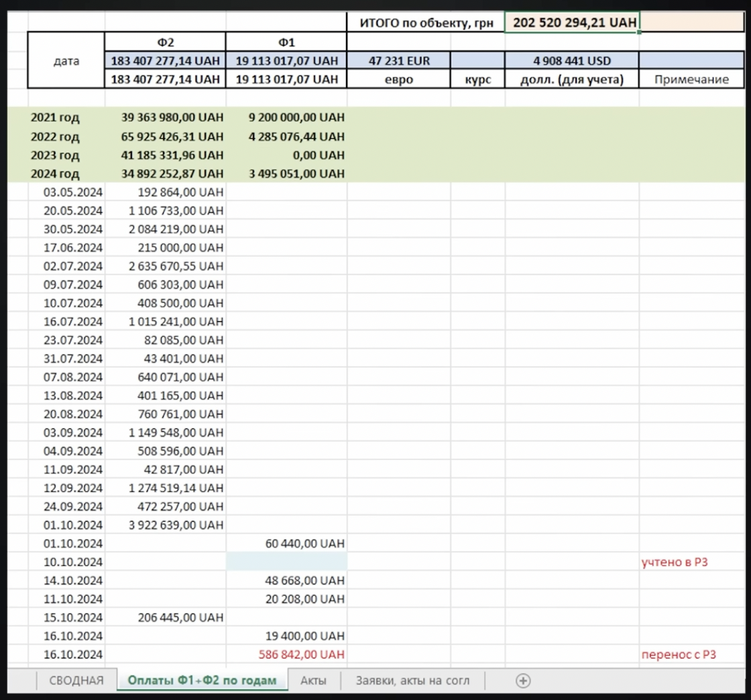The width and height of the screenshot is (751, 700).
Task: Click the 20 208,00 UAH cell
Action: coord(286,599)
